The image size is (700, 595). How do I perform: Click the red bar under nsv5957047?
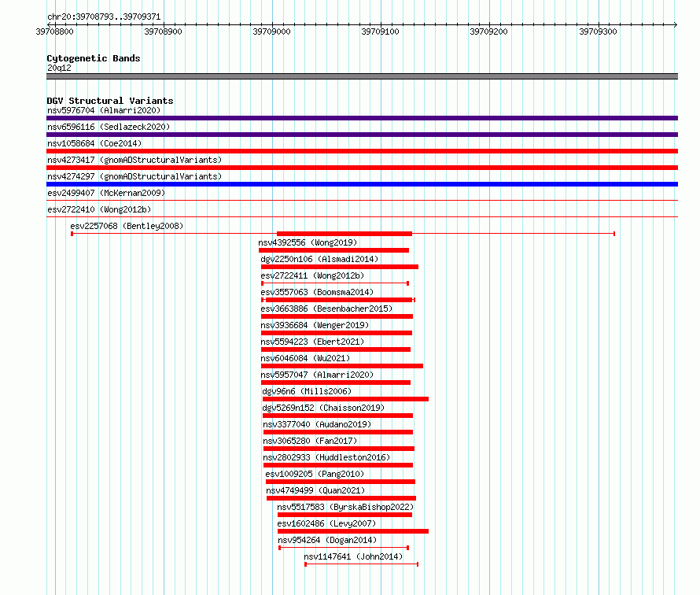[336, 382]
